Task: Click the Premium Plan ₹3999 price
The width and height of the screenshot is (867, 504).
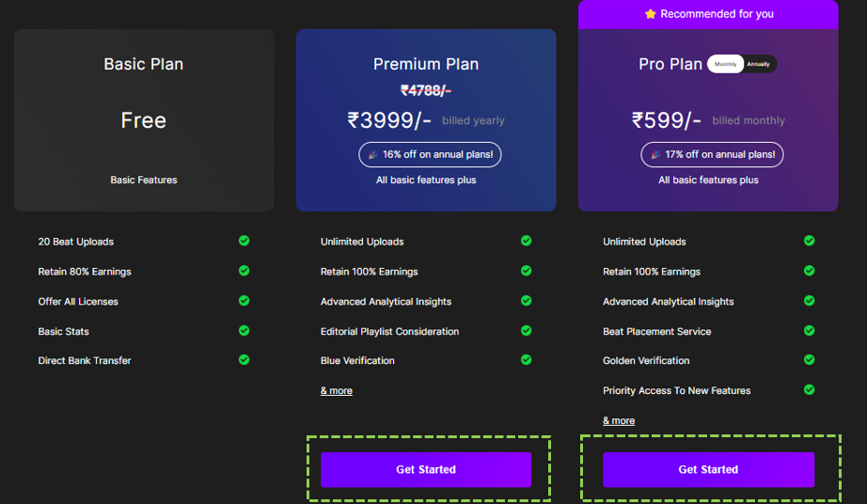Action: [389, 120]
